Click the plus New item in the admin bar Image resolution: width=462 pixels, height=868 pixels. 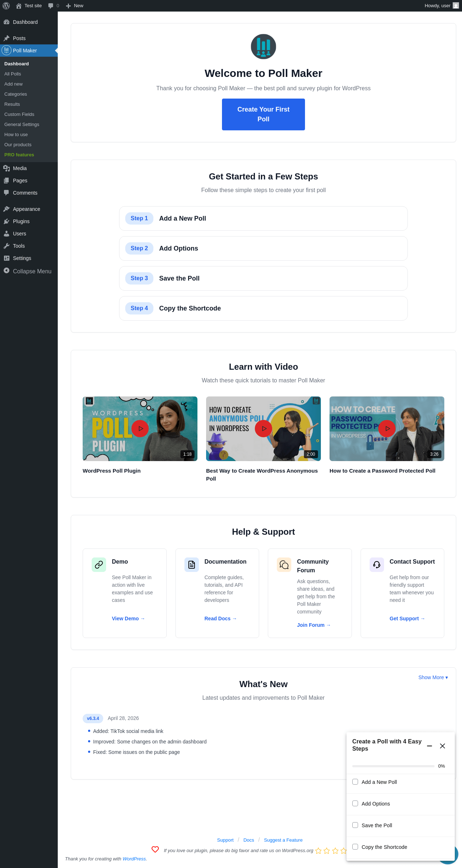tap(75, 6)
